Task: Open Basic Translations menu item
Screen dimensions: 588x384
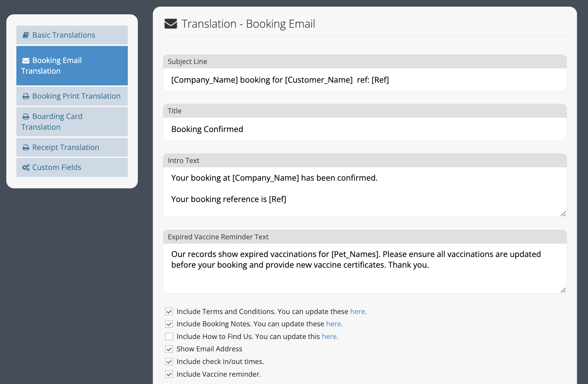Action: 72,35
